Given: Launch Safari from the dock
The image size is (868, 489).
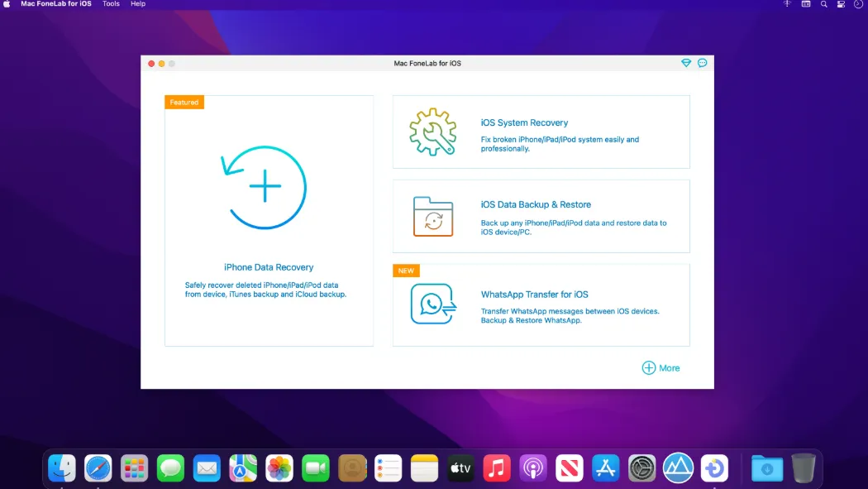Looking at the screenshot, I should pos(98,468).
